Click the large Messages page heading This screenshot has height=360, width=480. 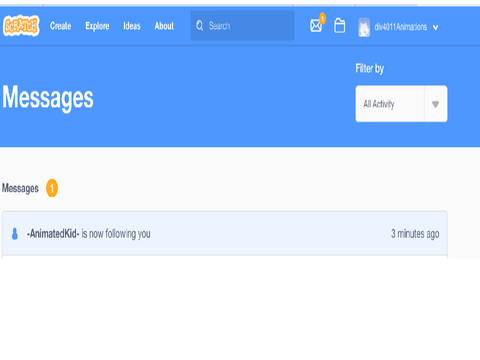[x=48, y=98]
